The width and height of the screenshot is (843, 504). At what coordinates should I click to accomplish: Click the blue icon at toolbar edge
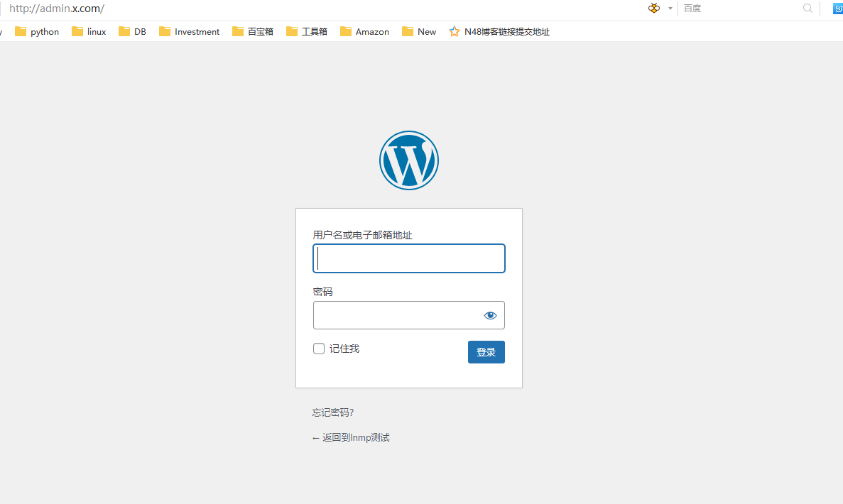click(x=837, y=9)
